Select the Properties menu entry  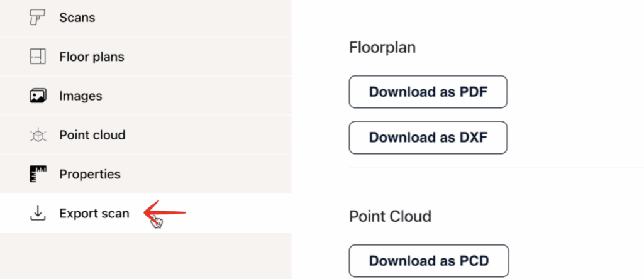[x=89, y=174]
